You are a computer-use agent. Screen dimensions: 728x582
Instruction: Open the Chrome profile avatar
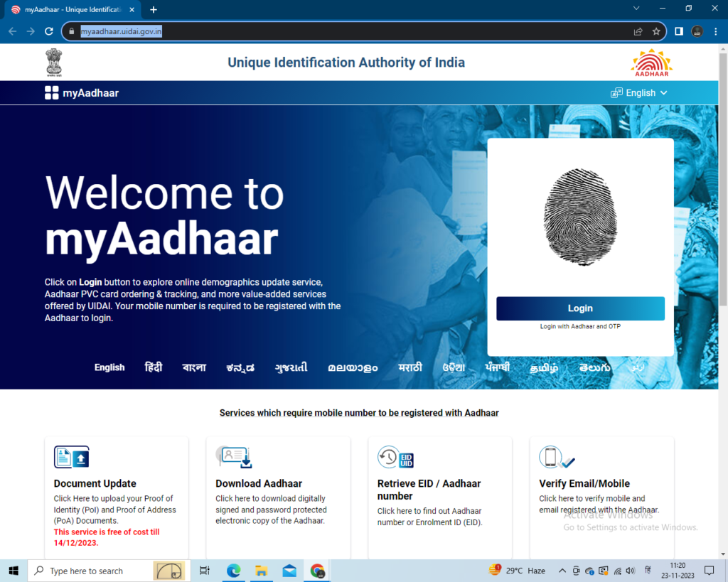(697, 31)
